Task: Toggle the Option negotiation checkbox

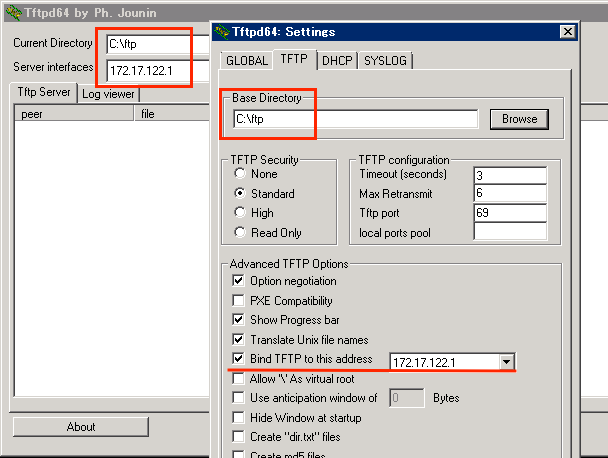Action: pyautogui.click(x=238, y=280)
